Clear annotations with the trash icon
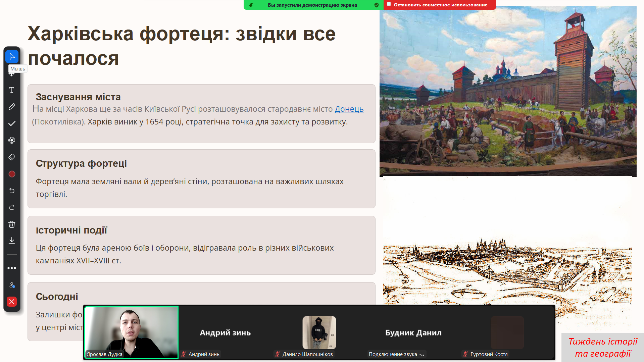The width and height of the screenshot is (644, 362). pos(12,224)
